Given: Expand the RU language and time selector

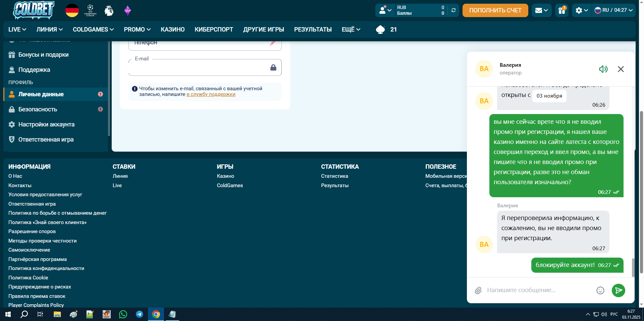Looking at the screenshot, I should click(x=613, y=10).
